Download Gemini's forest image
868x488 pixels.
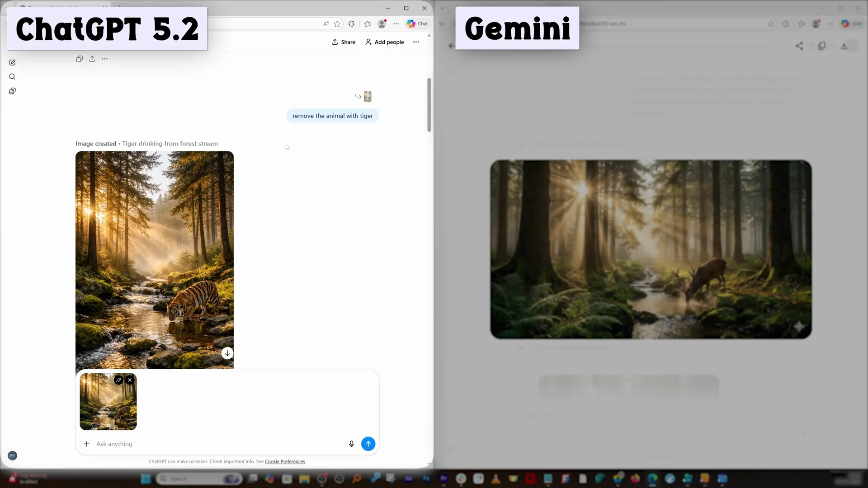(x=844, y=46)
